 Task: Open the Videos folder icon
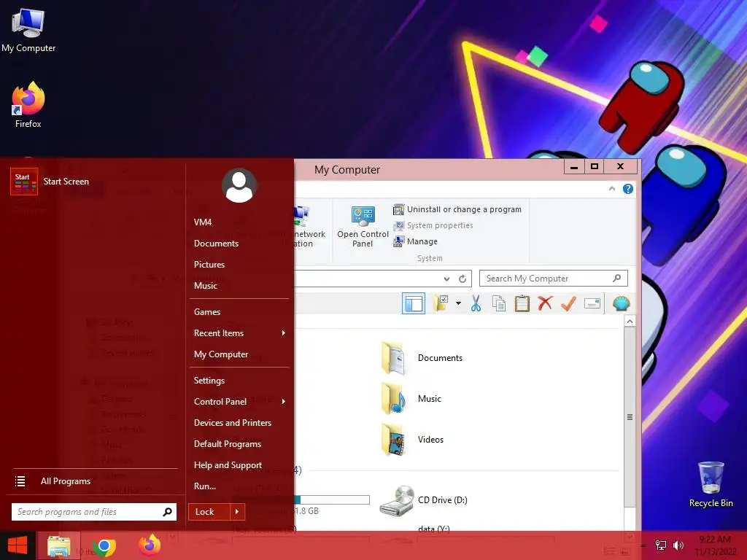tap(393, 440)
